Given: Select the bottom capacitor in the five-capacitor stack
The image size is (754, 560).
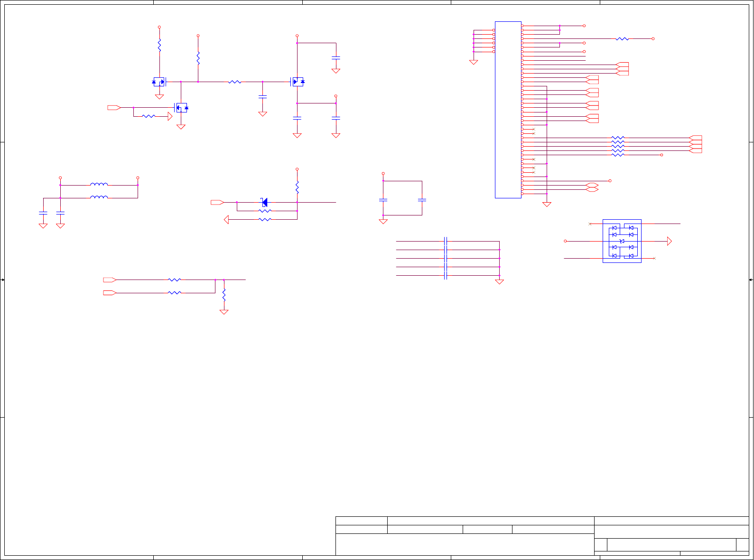Looking at the screenshot, I should (x=446, y=276).
